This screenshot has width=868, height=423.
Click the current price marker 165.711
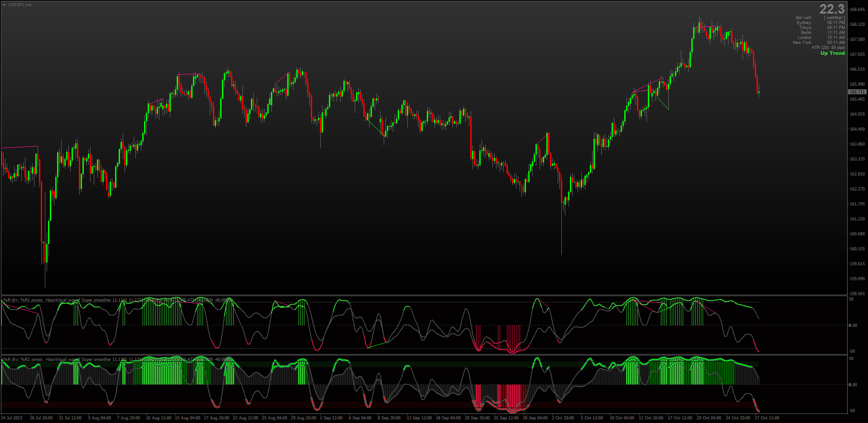coord(857,92)
